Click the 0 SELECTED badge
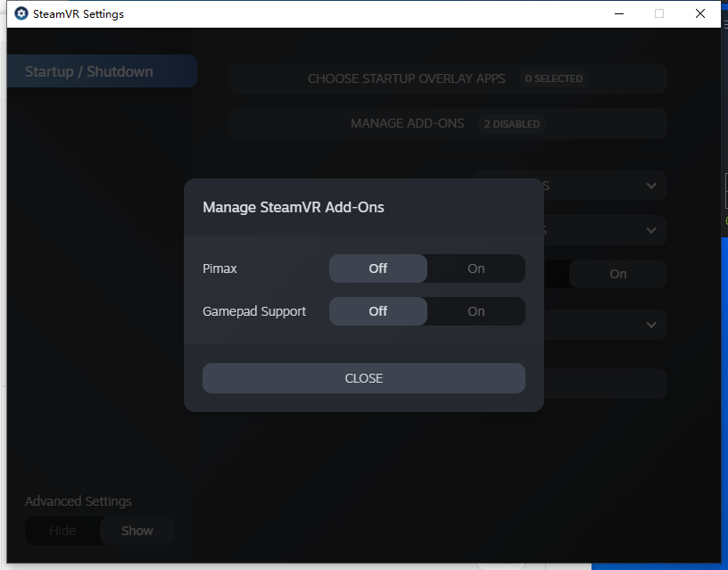This screenshot has height=570, width=728. pyautogui.click(x=553, y=78)
